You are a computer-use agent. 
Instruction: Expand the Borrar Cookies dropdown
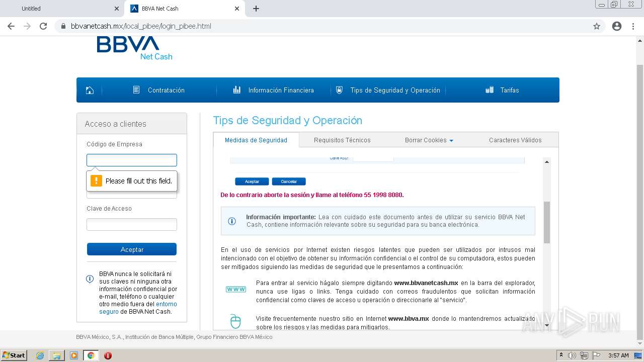429,140
